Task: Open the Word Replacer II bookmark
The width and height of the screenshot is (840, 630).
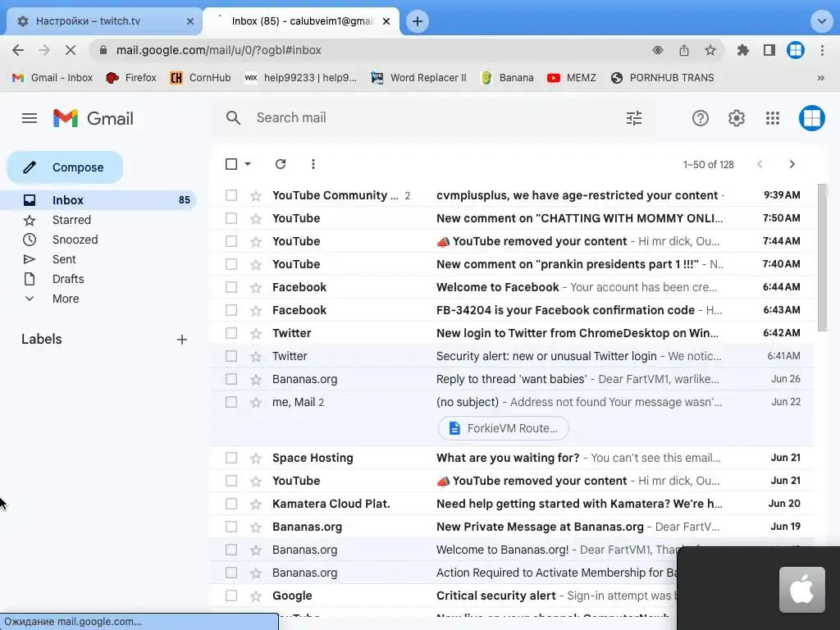Action: [419, 78]
